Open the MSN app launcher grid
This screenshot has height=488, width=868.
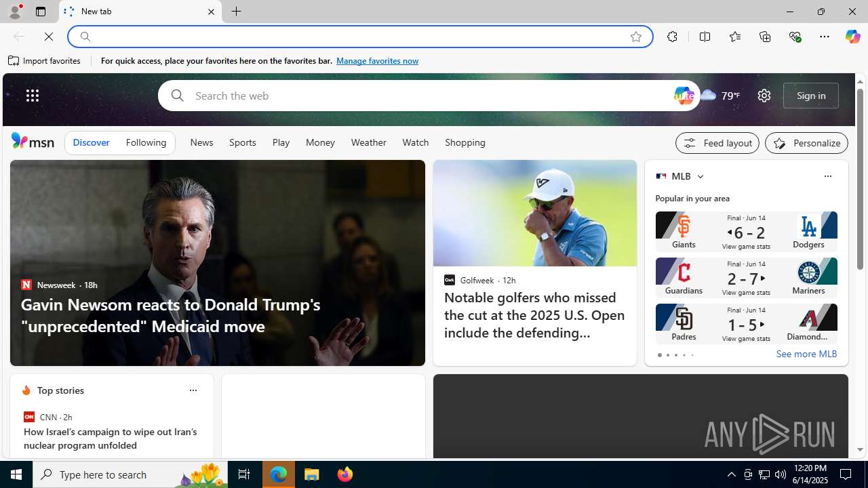pyautogui.click(x=33, y=96)
